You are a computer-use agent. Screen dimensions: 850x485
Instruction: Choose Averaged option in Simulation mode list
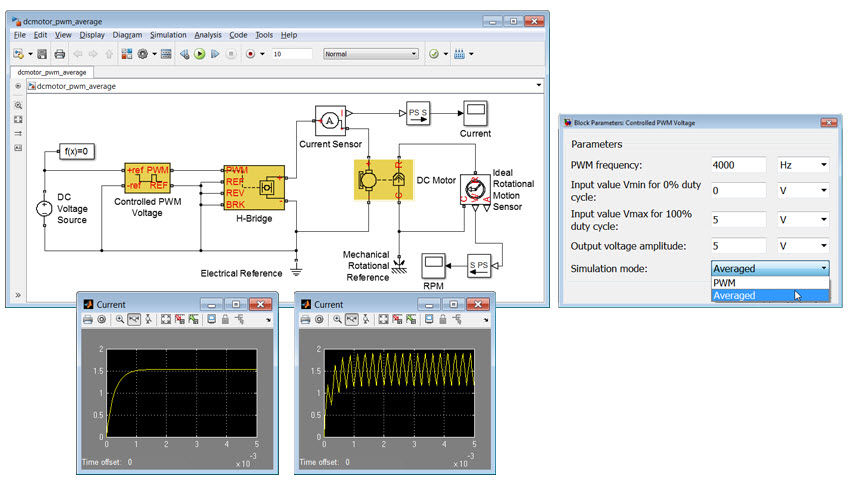[x=770, y=295]
